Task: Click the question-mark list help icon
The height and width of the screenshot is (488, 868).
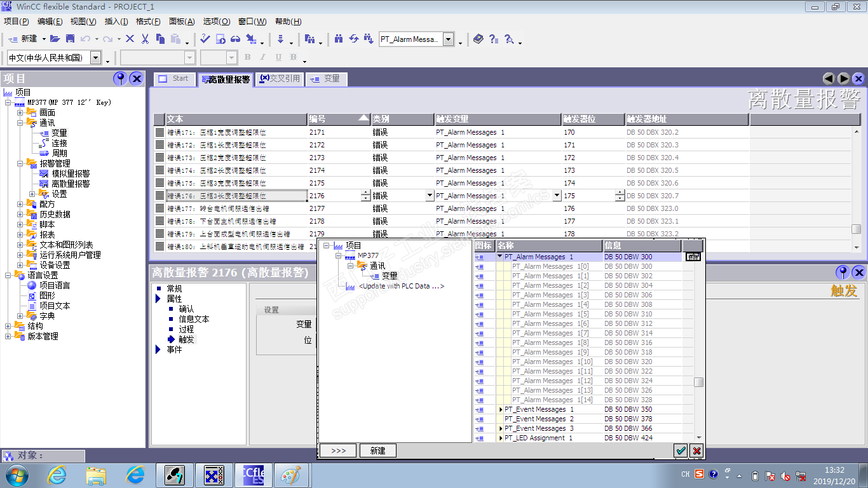Action: (x=493, y=39)
